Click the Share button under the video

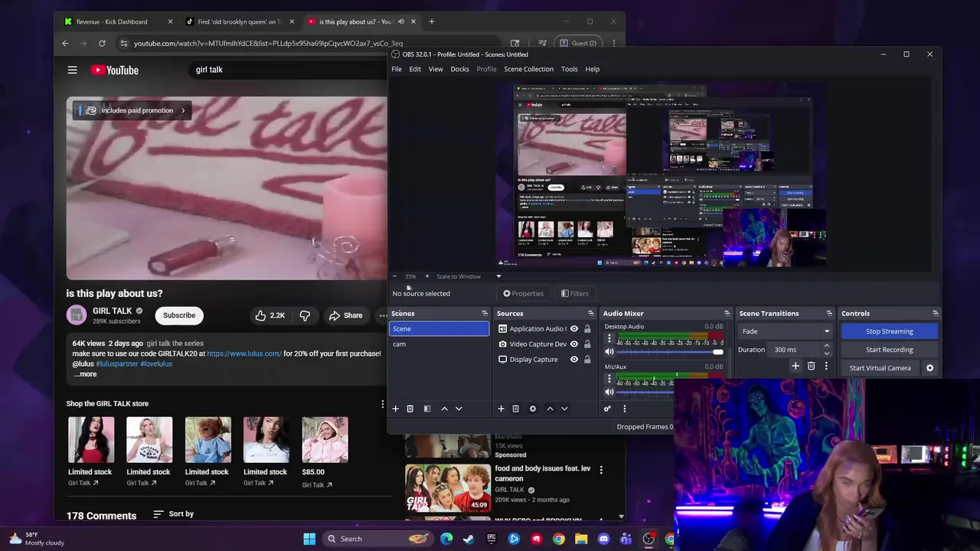(345, 315)
